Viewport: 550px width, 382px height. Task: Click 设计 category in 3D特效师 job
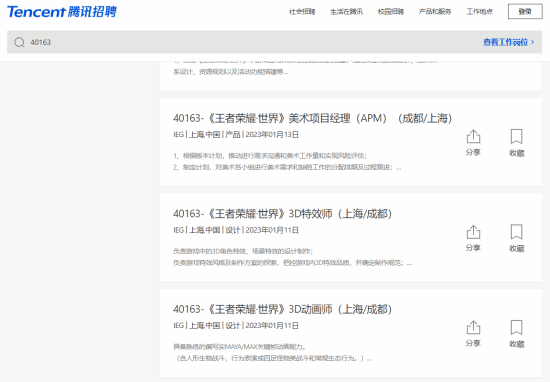tap(233, 230)
